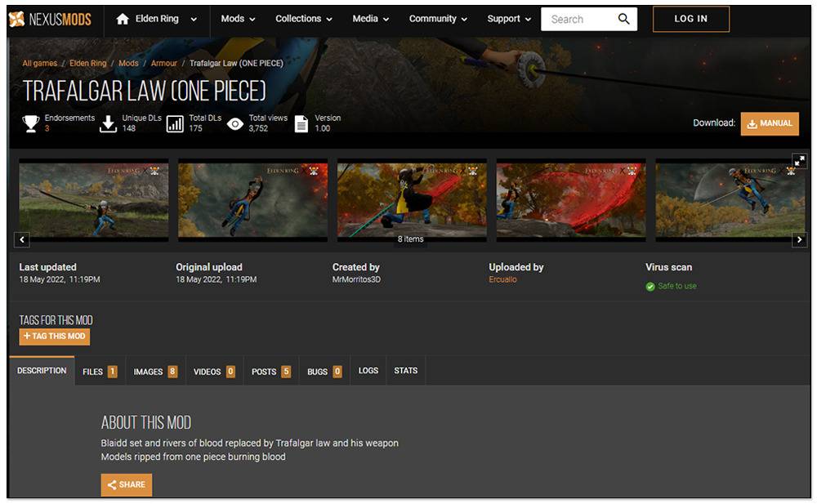Viewport: 817px width, 504px height.
Task: Switch to the Description tab
Action: (42, 371)
